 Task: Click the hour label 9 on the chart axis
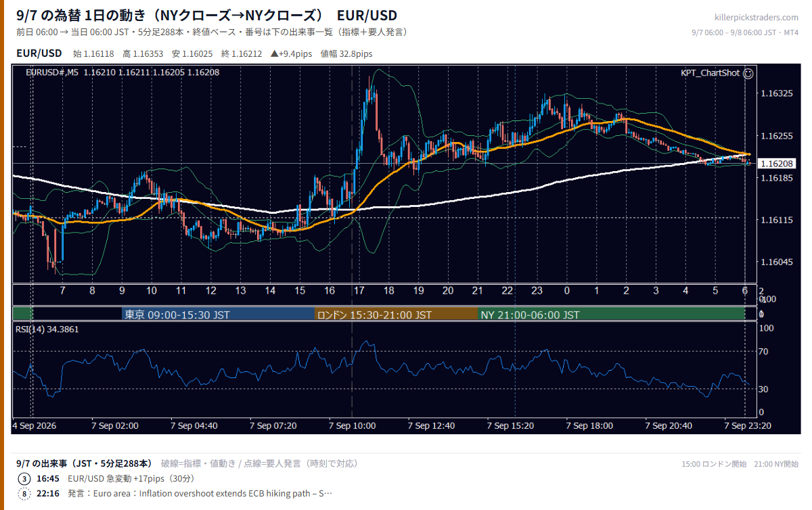pos(122,291)
